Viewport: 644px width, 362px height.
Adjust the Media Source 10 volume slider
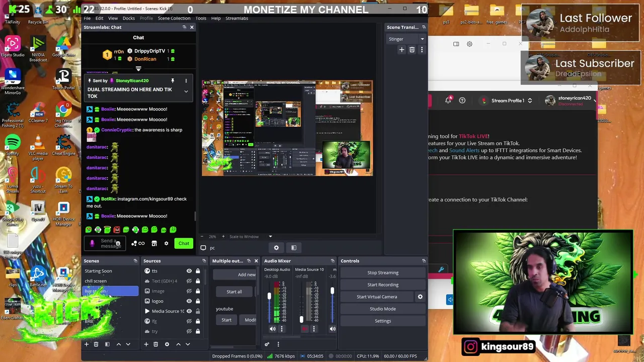(x=301, y=319)
